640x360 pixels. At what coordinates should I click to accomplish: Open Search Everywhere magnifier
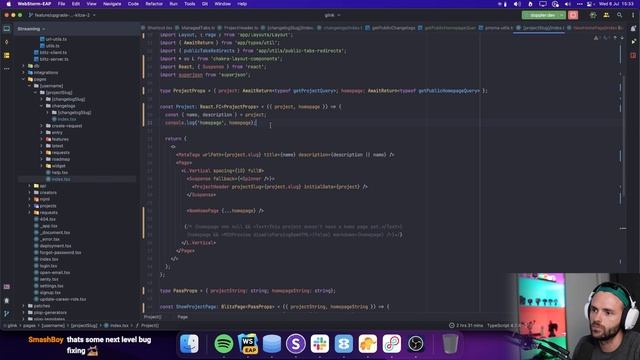pyautogui.click(x=620, y=15)
